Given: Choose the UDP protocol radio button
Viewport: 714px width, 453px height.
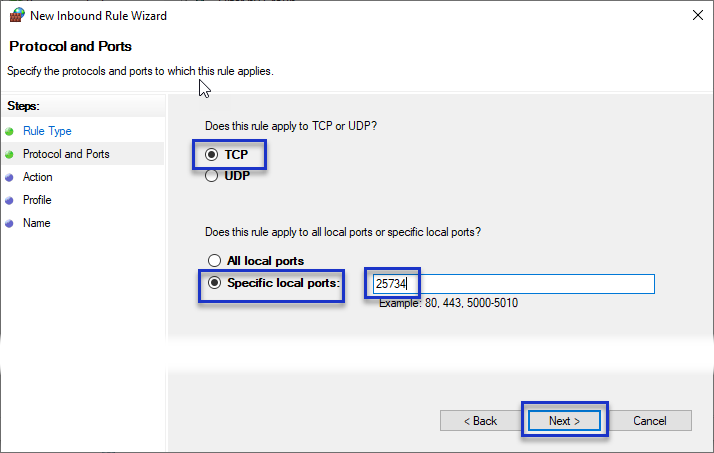Looking at the screenshot, I should click(211, 176).
